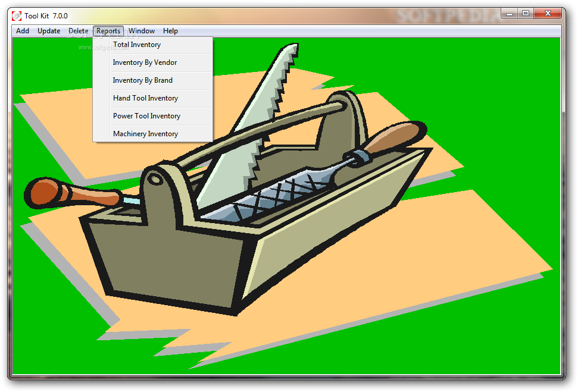
Task: Open Machinery Inventory report
Action: pyautogui.click(x=153, y=134)
